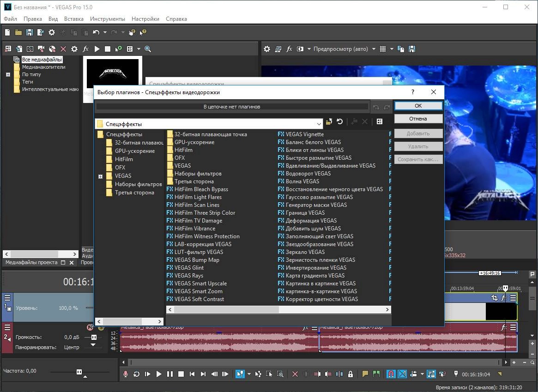The image size is (538, 392).
Task: Click the Import Media icon
Action: point(19,49)
